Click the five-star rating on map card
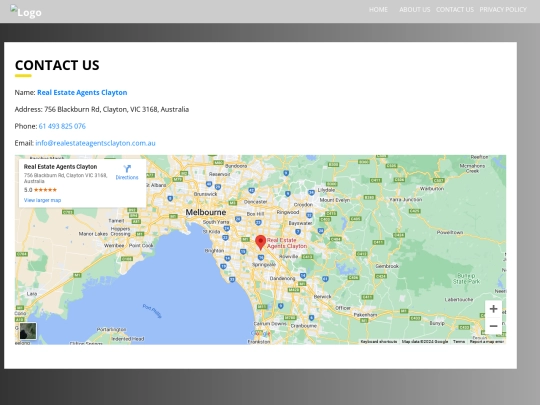The height and width of the screenshot is (405, 540). click(45, 190)
